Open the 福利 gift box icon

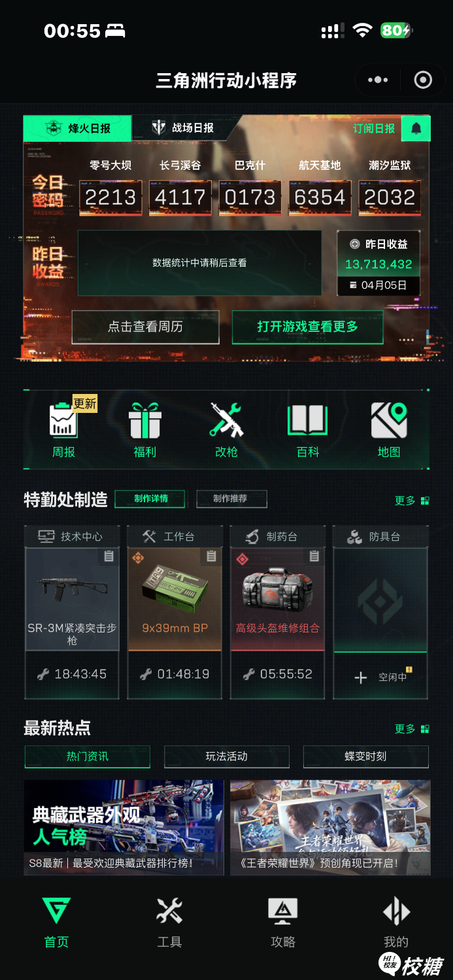(144, 420)
